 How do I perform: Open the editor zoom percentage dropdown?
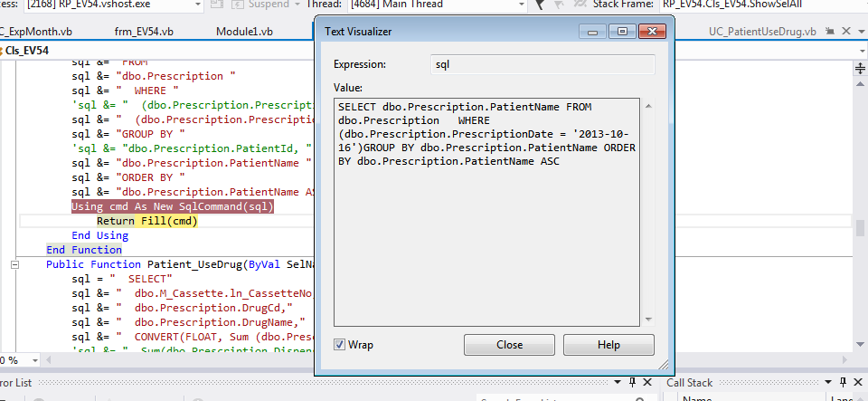[35, 360]
